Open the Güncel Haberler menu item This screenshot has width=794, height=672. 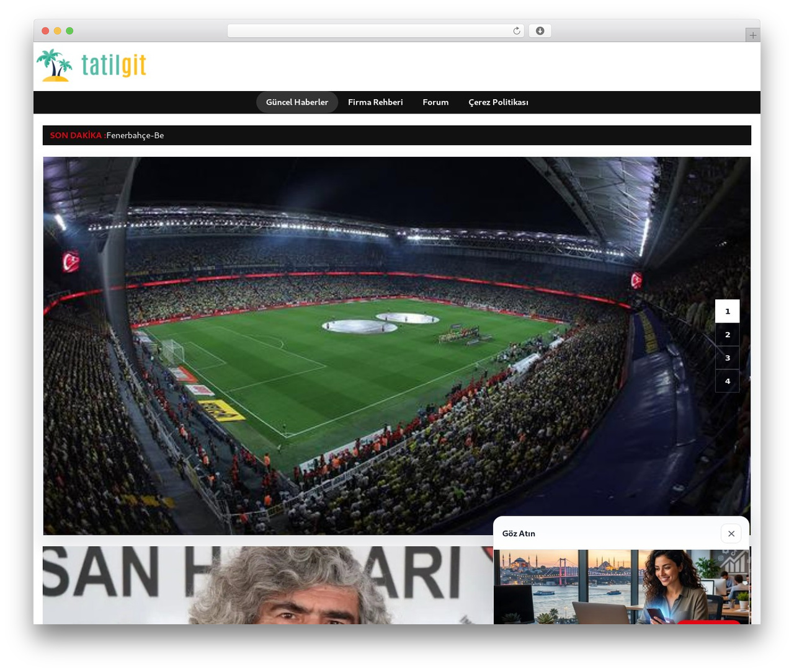pyautogui.click(x=297, y=102)
